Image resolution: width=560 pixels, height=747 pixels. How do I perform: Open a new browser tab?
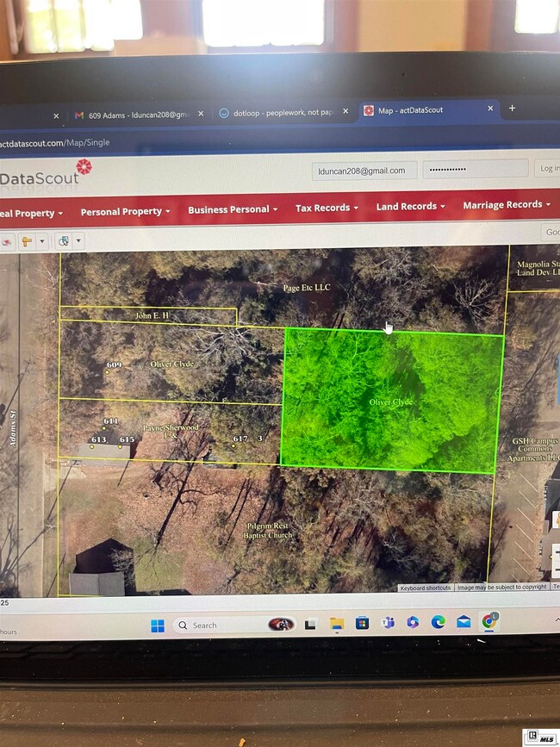click(512, 109)
